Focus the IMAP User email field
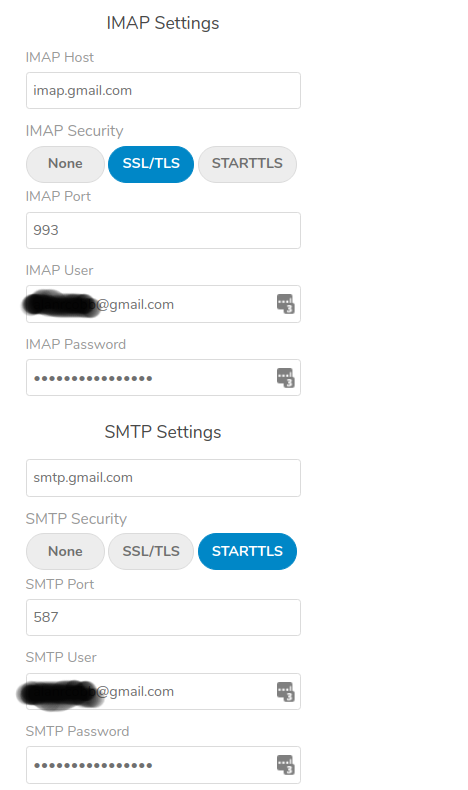The width and height of the screenshot is (468, 790). (163, 304)
